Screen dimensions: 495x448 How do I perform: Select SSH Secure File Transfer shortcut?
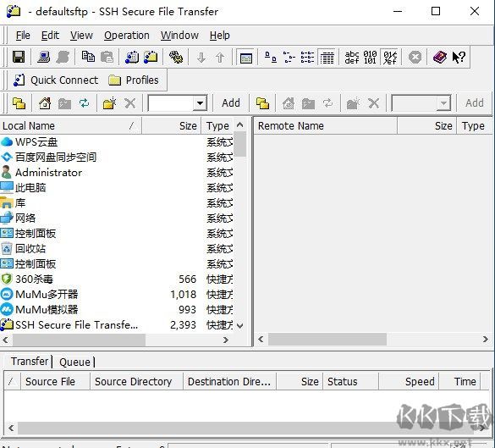69,325
